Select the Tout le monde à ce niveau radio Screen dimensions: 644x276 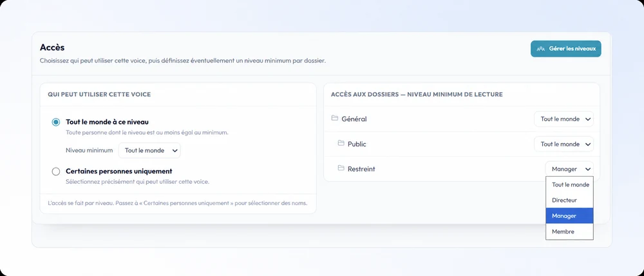coord(56,122)
